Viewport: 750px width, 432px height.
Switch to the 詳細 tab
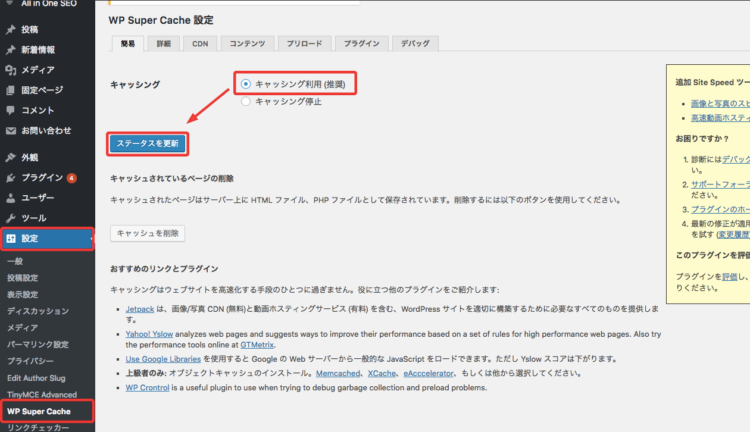(x=164, y=44)
